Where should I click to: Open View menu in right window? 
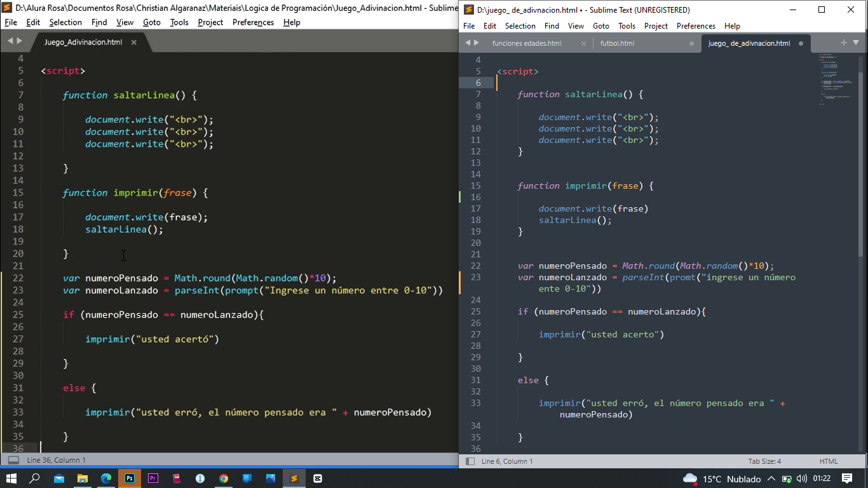[x=576, y=26]
